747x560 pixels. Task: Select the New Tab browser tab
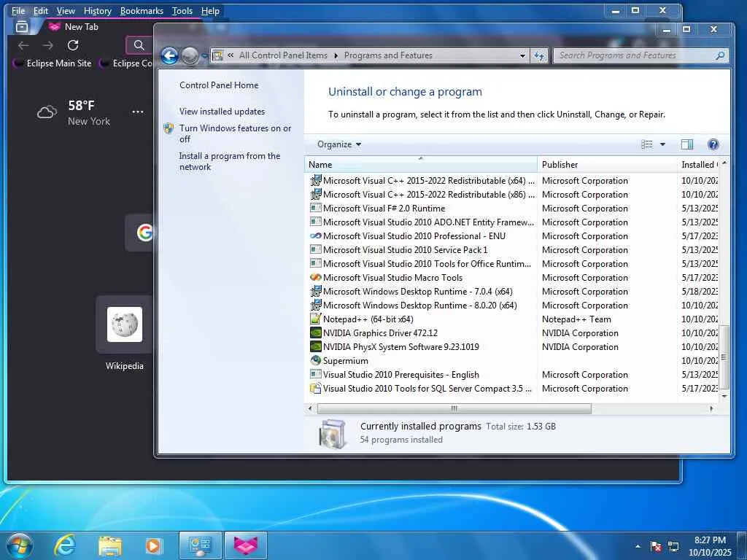click(x=81, y=27)
